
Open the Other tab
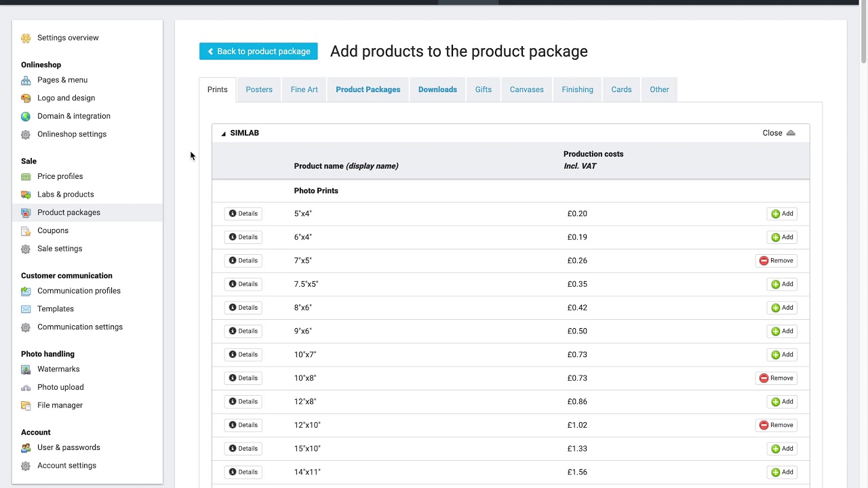point(659,89)
